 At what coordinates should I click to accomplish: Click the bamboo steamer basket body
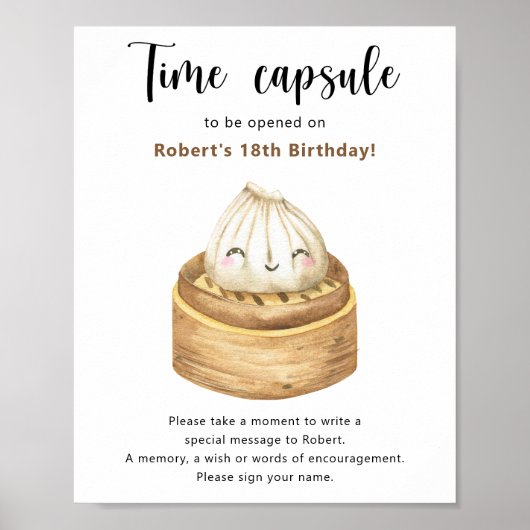pyautogui.click(x=265, y=362)
